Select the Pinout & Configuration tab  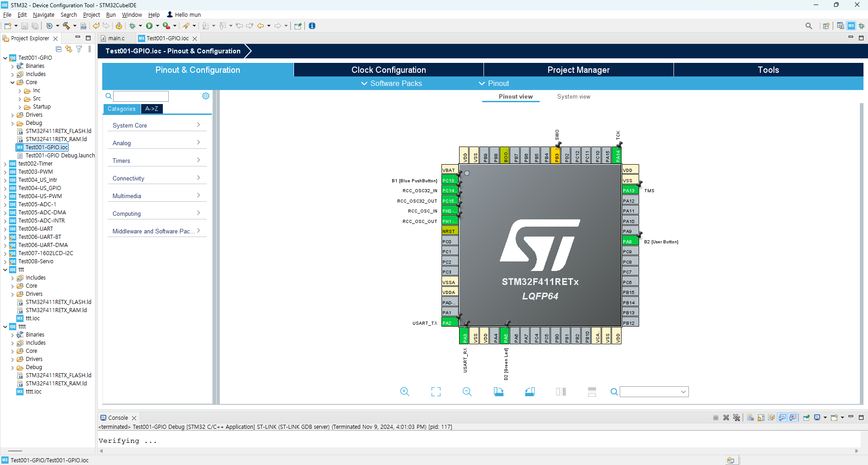pyautogui.click(x=198, y=70)
